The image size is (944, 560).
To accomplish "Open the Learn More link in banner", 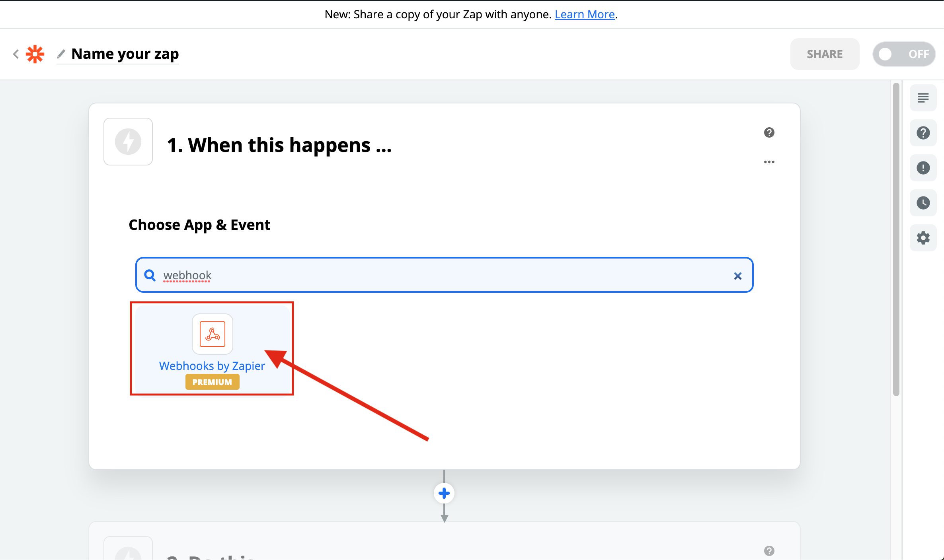I will 584,14.
